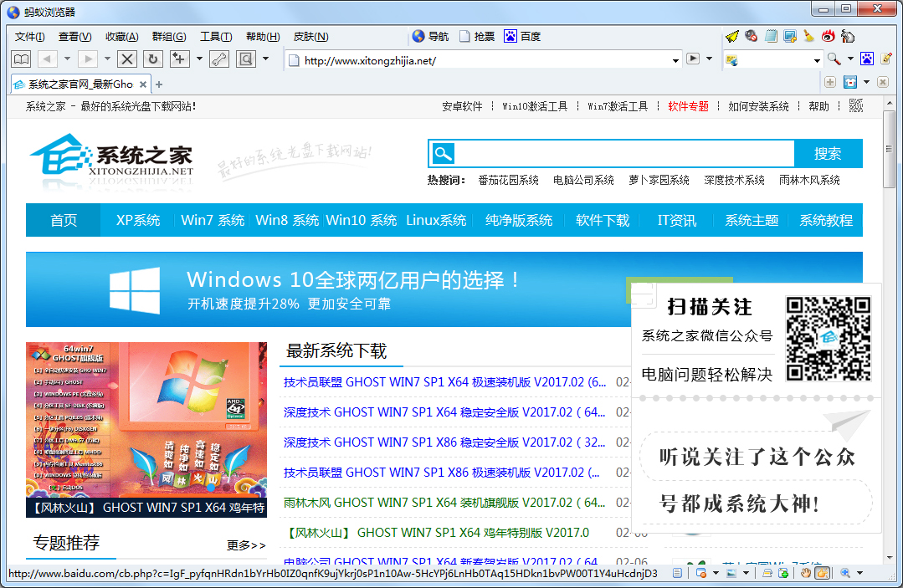This screenshot has width=903, height=588.
Task: Click the 导航 bookmark link
Action: pos(430,36)
